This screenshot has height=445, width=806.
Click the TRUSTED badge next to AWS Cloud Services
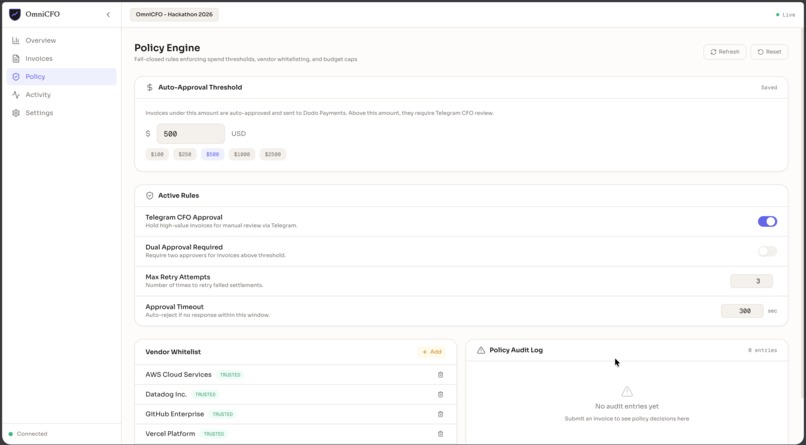230,375
